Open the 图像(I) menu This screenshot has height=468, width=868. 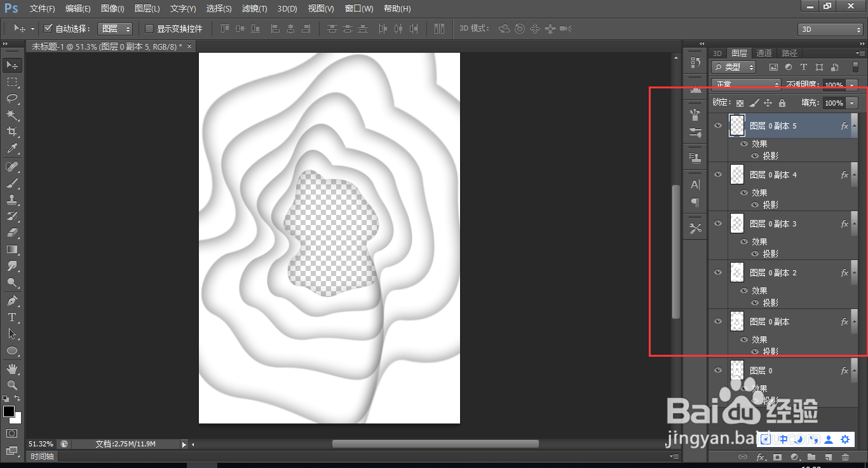coord(112,9)
